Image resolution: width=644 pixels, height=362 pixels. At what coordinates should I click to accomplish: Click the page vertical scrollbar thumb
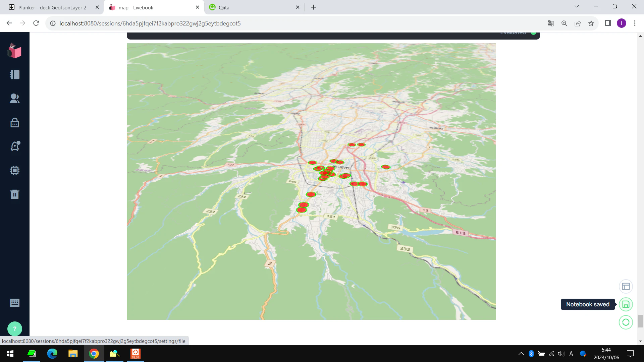pos(640,321)
